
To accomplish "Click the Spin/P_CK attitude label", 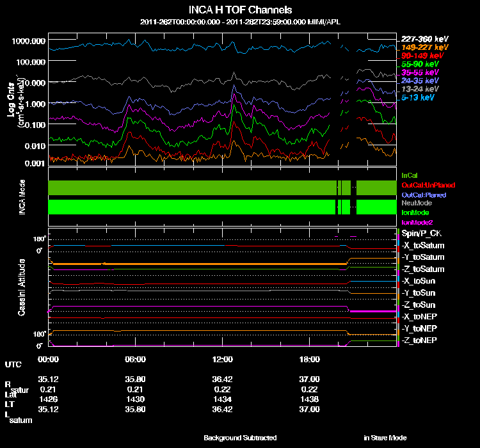I will [420, 234].
